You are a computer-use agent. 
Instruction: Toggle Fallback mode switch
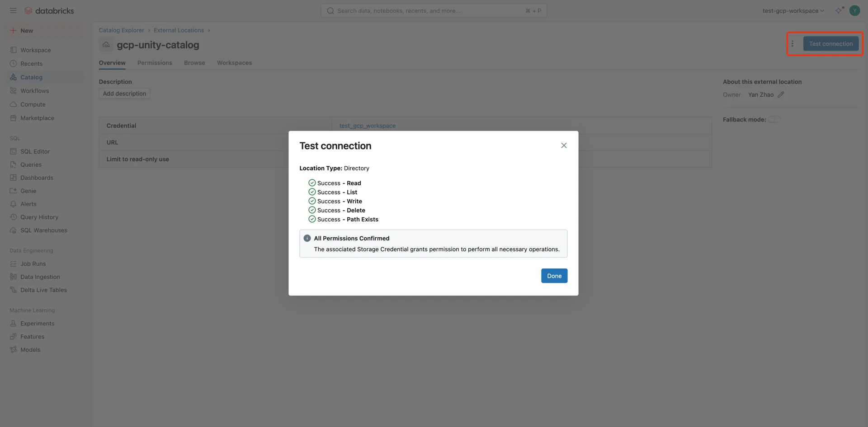(x=774, y=119)
